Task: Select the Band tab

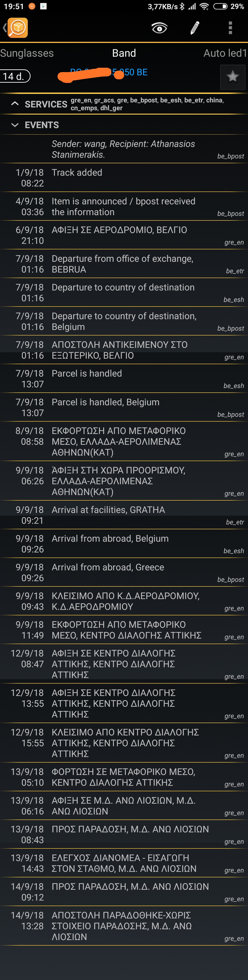Action: click(x=124, y=53)
